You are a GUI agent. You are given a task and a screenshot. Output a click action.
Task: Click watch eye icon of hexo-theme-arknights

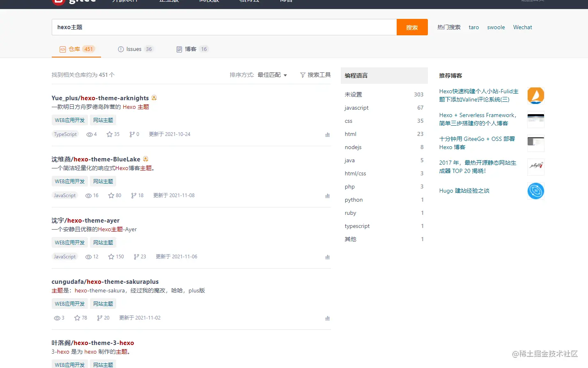(x=90, y=134)
